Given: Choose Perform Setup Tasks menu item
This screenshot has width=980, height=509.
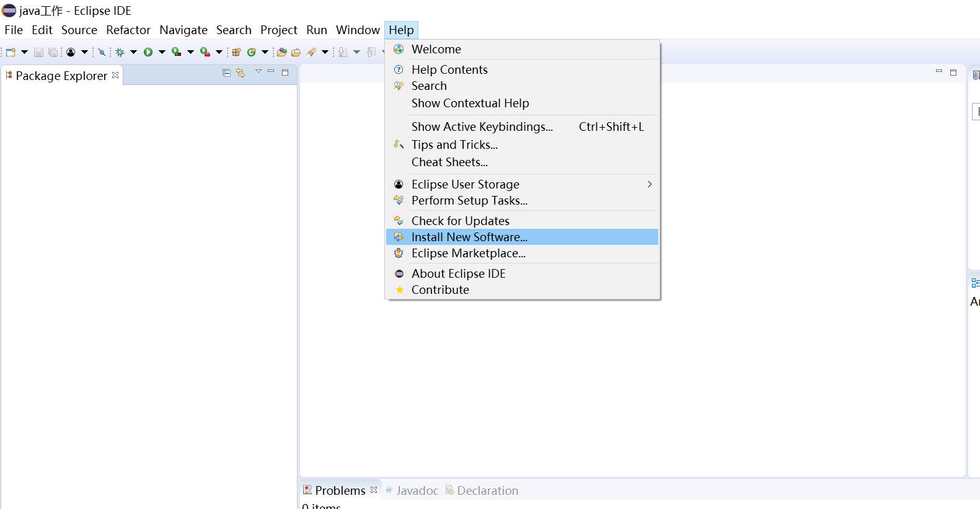Looking at the screenshot, I should click(522, 200).
